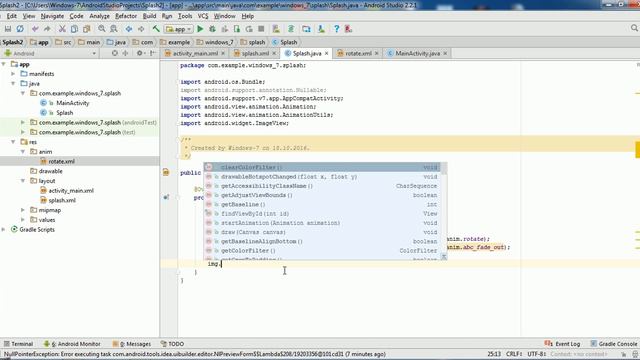Click the SDK Manager download icon
Image resolution: width=640 pixels, height=360 pixels.
click(321, 29)
